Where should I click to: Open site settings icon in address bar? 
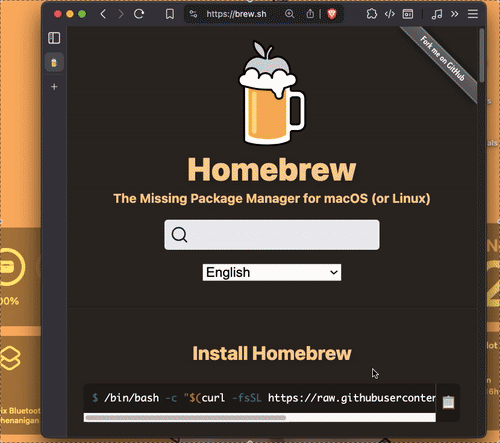[x=193, y=14]
